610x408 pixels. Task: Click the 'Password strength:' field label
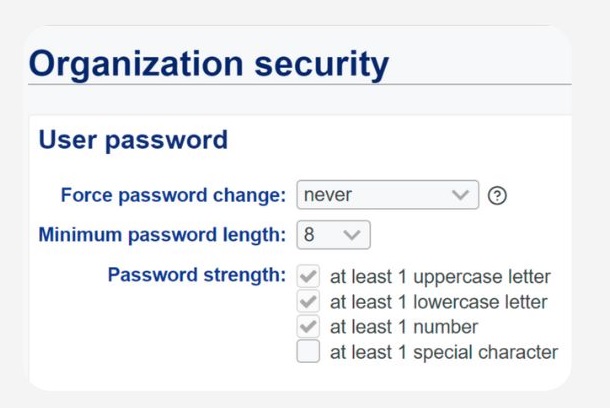click(196, 275)
